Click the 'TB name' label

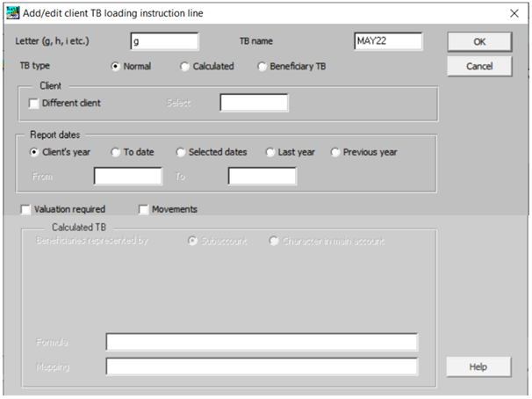point(256,41)
